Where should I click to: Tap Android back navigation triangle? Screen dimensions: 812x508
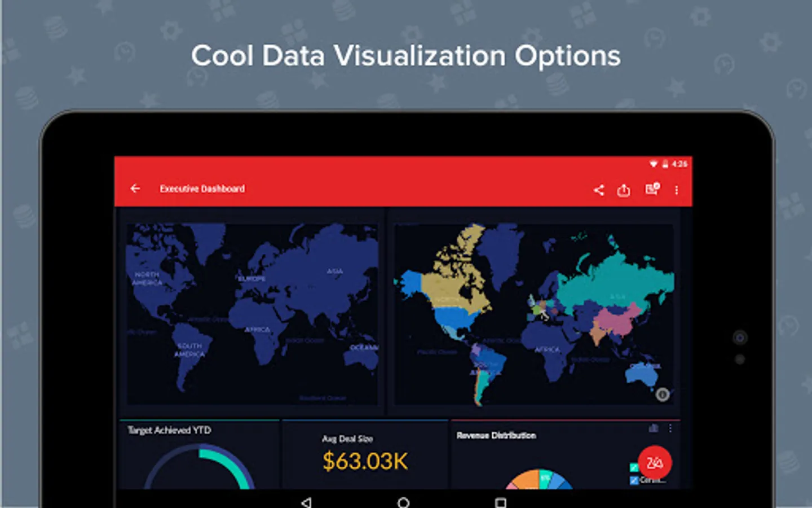(x=306, y=502)
